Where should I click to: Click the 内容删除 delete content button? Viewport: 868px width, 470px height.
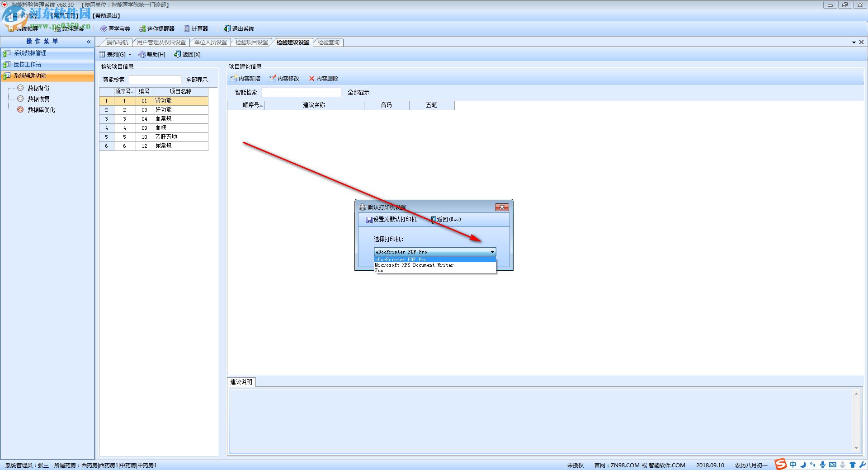pos(323,78)
